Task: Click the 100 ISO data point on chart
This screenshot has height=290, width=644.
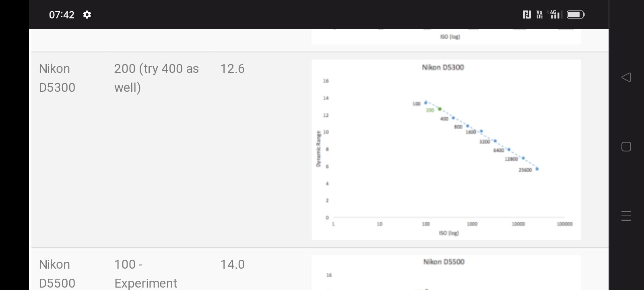Action: (426, 103)
